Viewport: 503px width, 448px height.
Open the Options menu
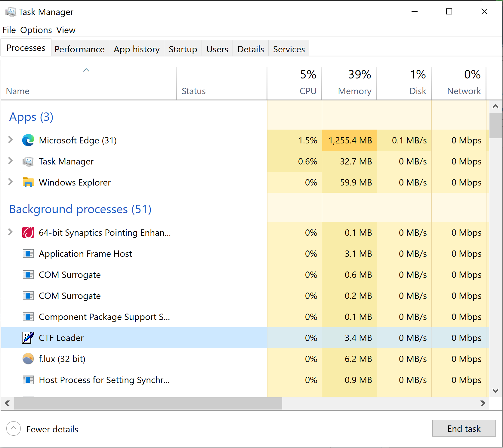click(36, 30)
